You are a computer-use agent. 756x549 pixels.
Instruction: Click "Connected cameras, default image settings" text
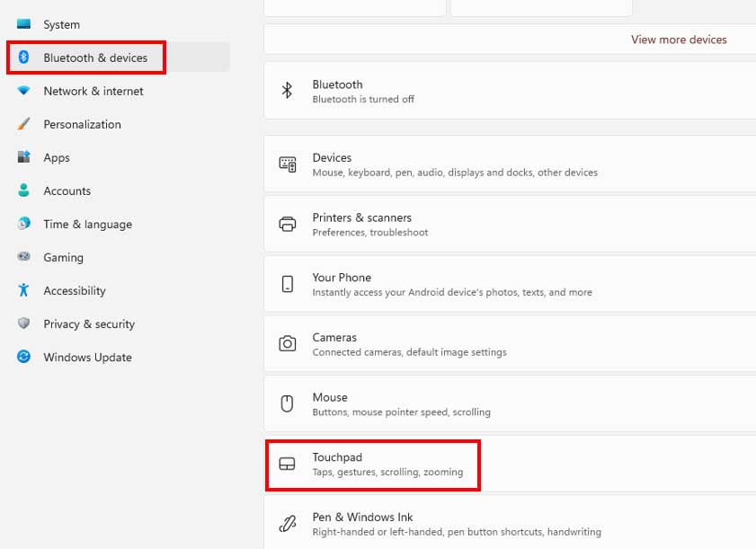point(409,352)
